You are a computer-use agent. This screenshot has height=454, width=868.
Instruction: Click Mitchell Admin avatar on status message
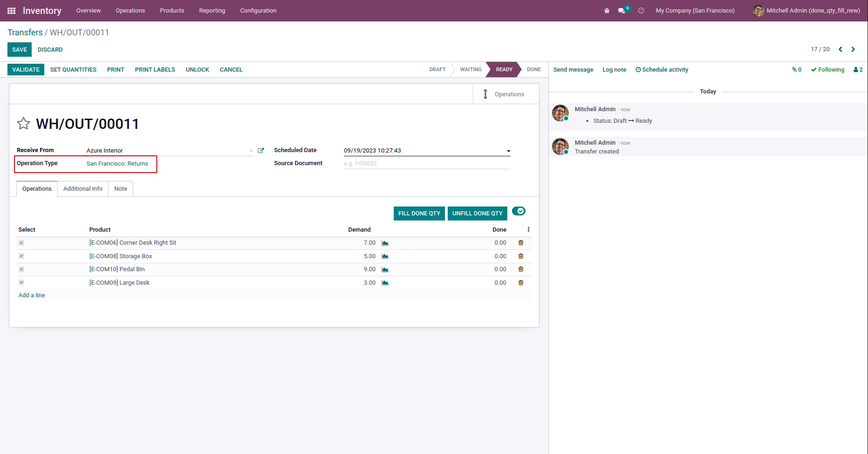tap(560, 113)
